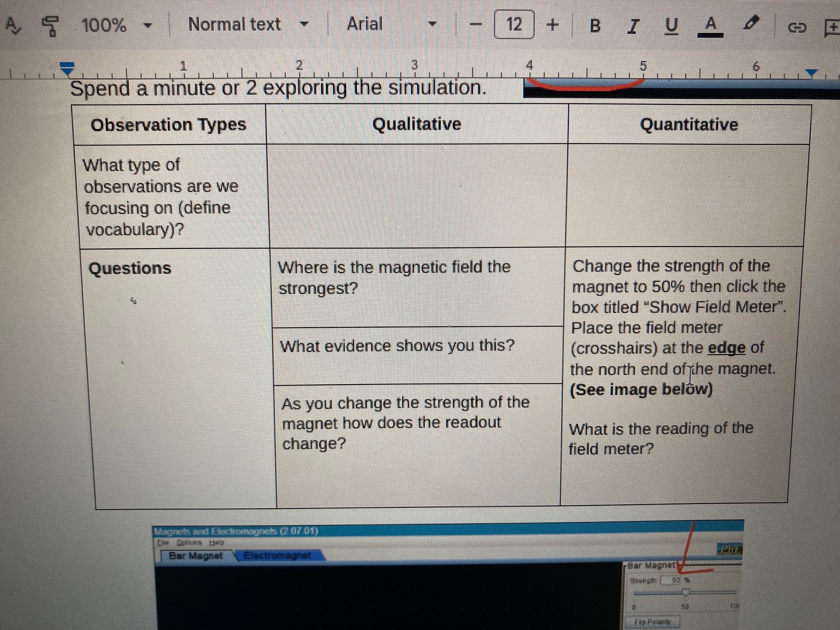Click the Flip Polarity button
Screen dimensions: 840x630
point(653,622)
